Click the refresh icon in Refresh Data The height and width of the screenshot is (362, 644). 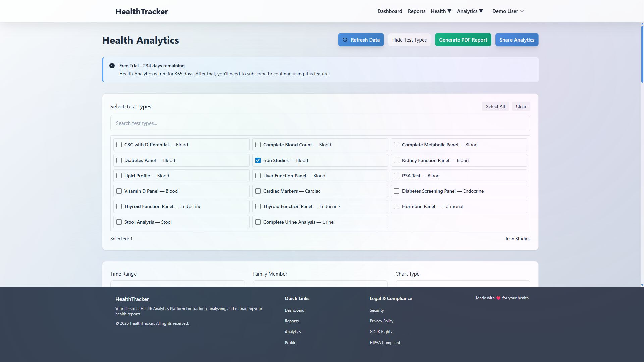coord(345,40)
